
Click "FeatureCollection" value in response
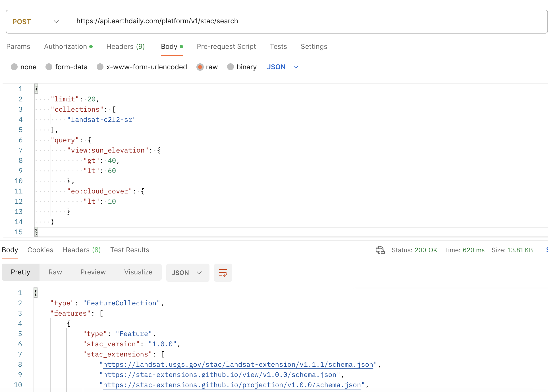(122, 303)
